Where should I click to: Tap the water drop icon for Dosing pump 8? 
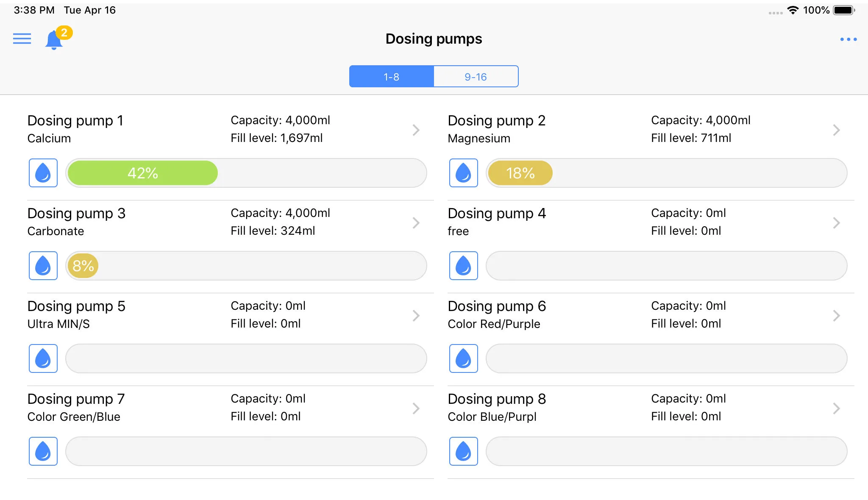pyautogui.click(x=463, y=451)
